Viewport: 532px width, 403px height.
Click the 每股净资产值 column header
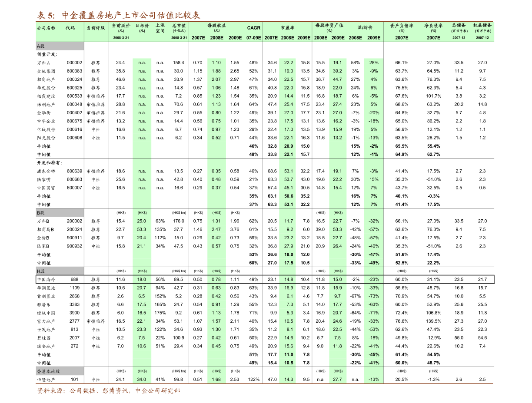click(x=329, y=26)
